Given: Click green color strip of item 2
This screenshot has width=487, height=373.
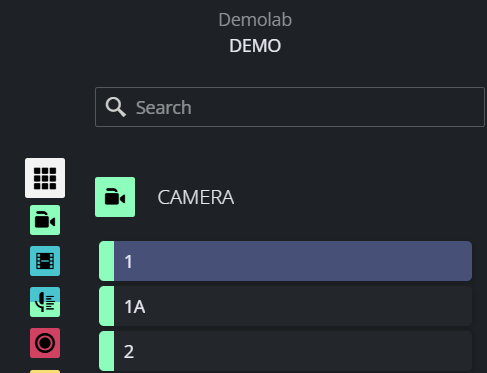Looking at the screenshot, I should click(107, 351).
